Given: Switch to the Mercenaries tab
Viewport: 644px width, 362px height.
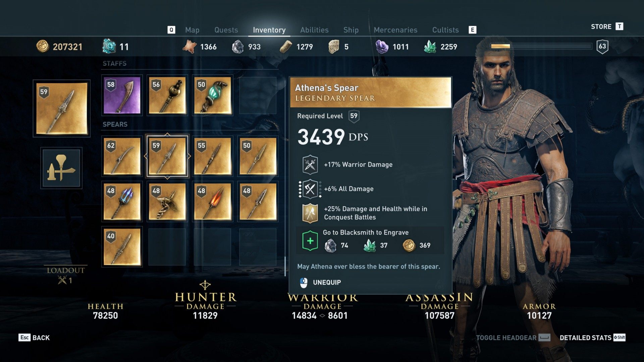Looking at the screenshot, I should pos(395,30).
